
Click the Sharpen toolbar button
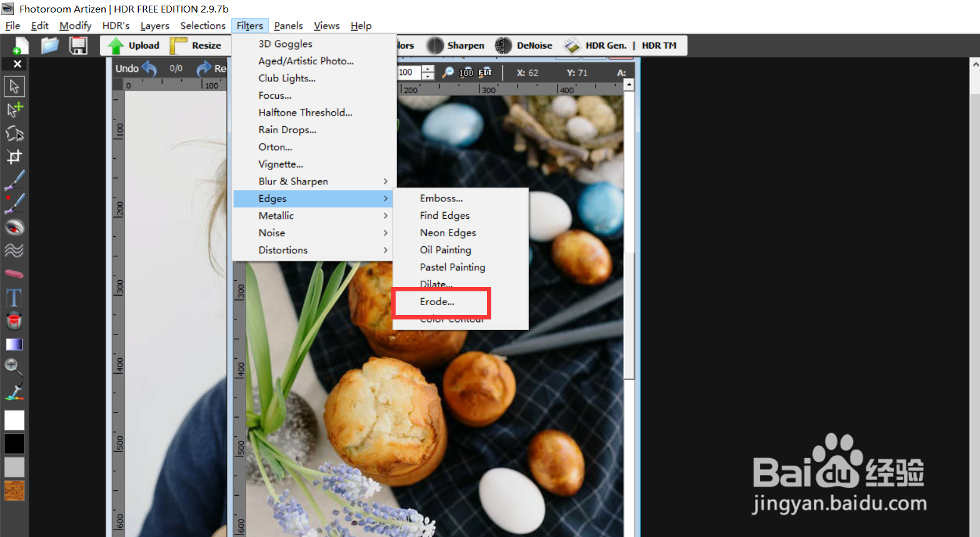pos(456,46)
